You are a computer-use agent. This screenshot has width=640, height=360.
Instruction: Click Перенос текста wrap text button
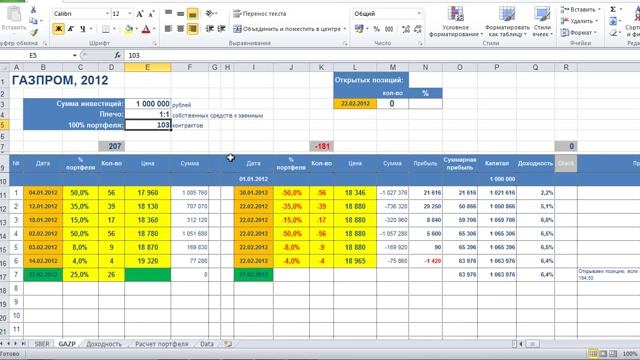pyautogui.click(x=260, y=13)
